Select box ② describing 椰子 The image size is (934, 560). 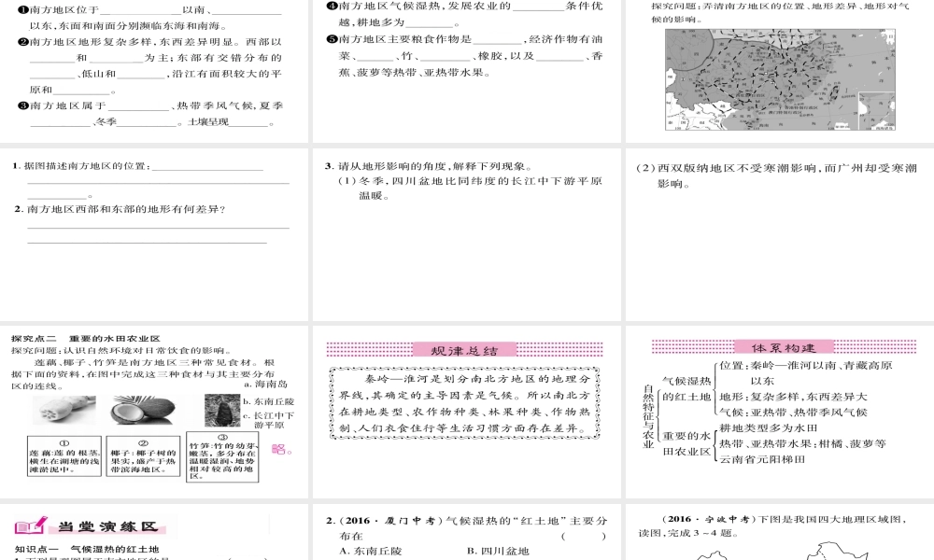144,456
